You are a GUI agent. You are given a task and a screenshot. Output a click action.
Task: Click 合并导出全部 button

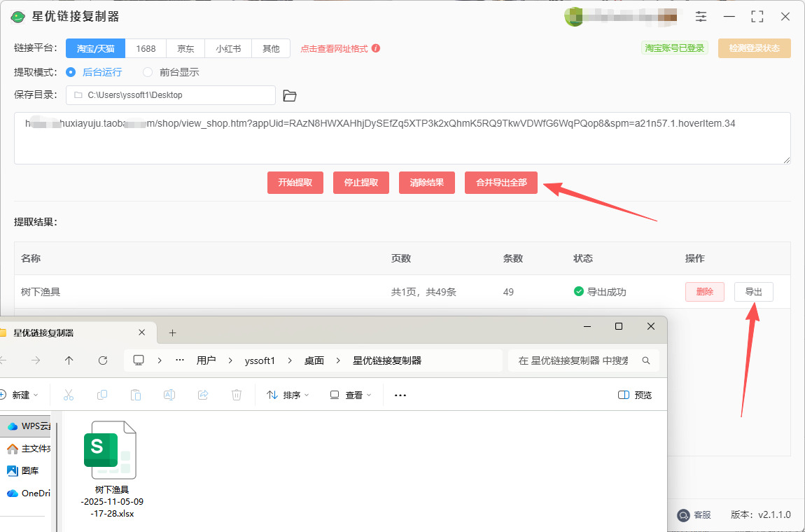(x=501, y=182)
